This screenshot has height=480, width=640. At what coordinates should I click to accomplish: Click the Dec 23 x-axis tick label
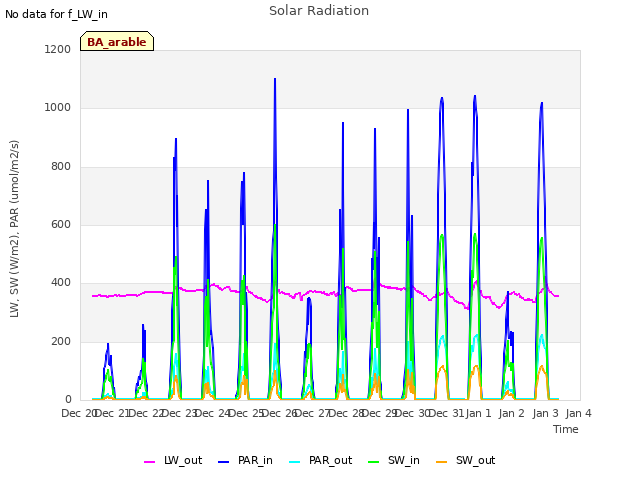coord(180,413)
